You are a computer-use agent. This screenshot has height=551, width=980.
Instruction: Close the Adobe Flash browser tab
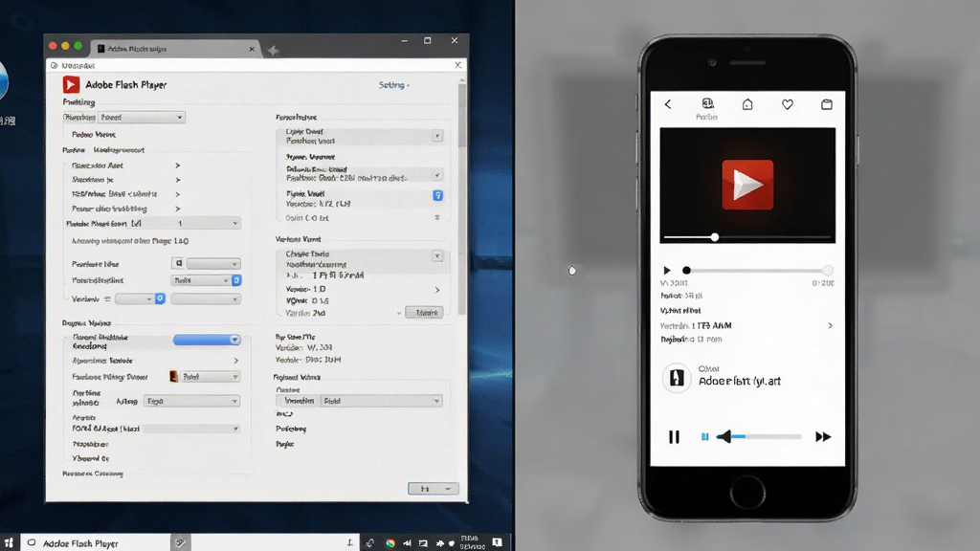point(252,49)
